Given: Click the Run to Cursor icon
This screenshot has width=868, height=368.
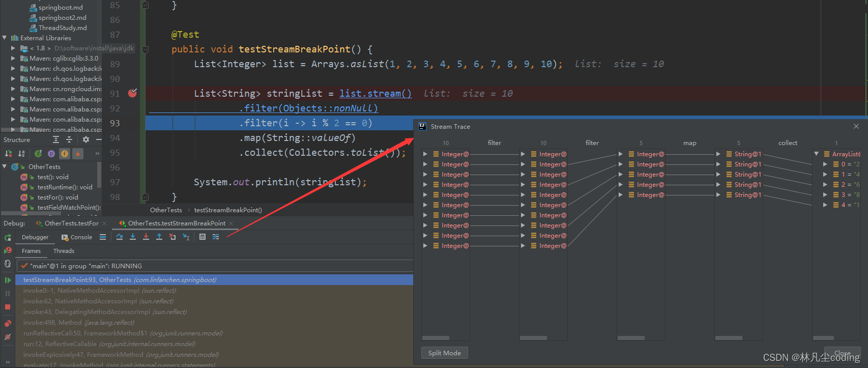Looking at the screenshot, I should tap(186, 237).
